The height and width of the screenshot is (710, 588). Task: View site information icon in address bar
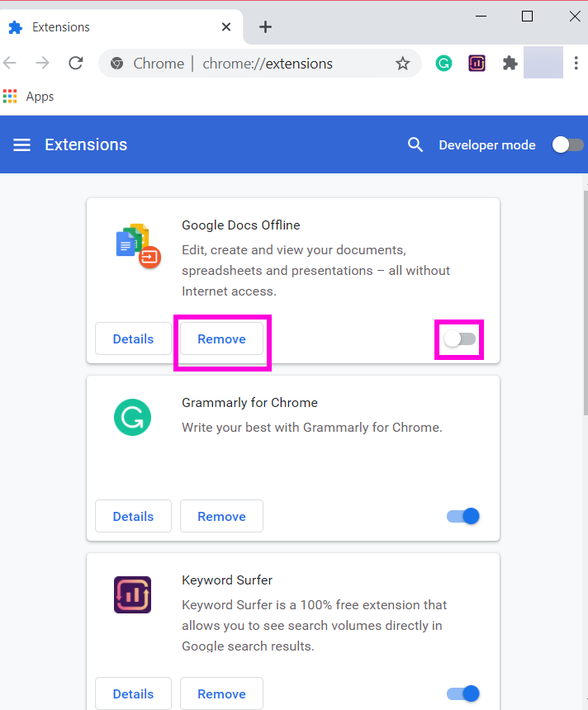[x=117, y=64]
